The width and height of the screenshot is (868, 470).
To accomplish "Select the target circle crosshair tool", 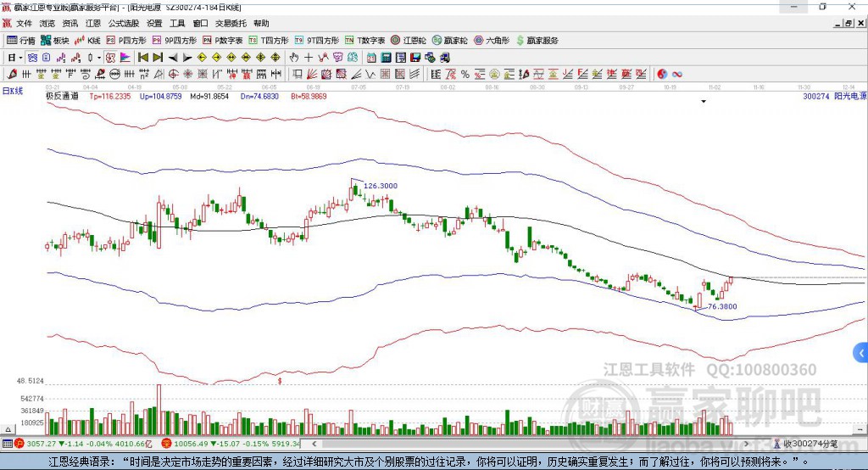I will point(173,74).
